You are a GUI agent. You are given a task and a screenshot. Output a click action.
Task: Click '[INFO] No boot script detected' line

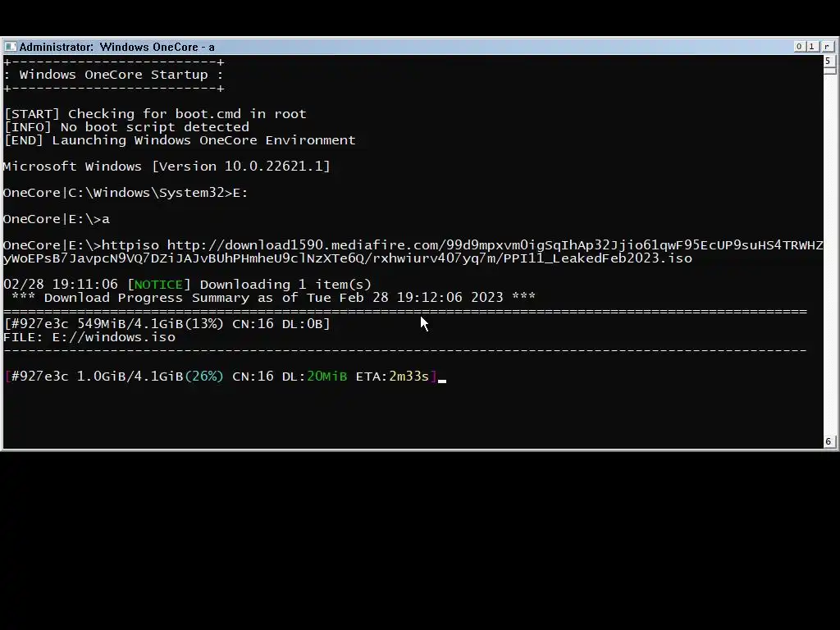pyautogui.click(x=126, y=127)
